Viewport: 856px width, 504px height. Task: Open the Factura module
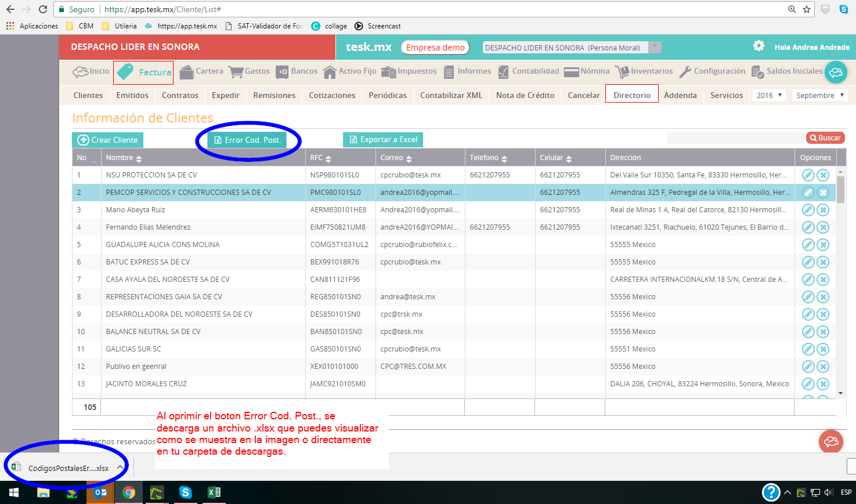point(143,72)
